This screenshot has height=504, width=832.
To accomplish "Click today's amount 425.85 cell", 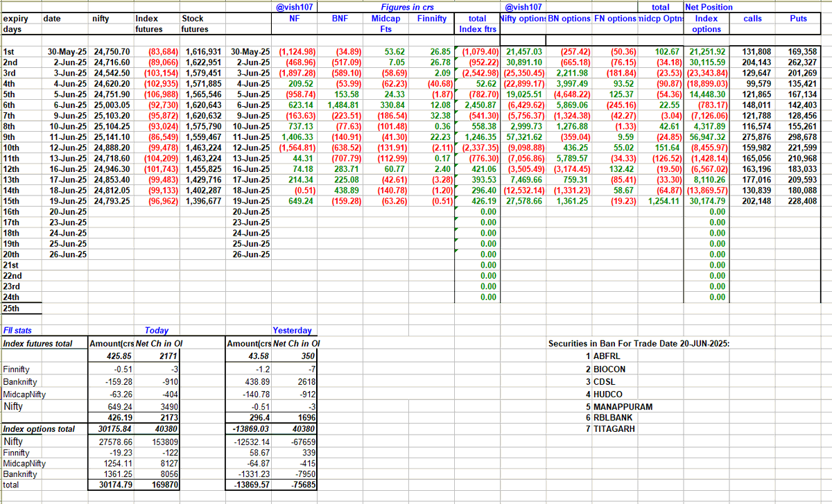I will click(118, 356).
